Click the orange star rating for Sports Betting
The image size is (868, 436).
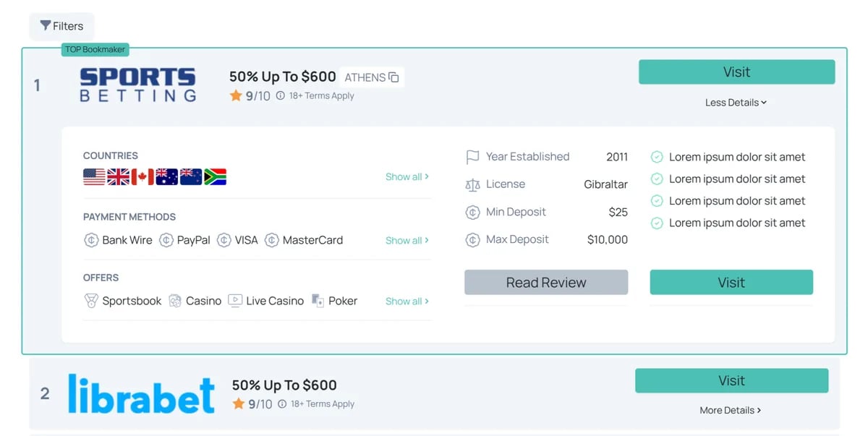[236, 95]
